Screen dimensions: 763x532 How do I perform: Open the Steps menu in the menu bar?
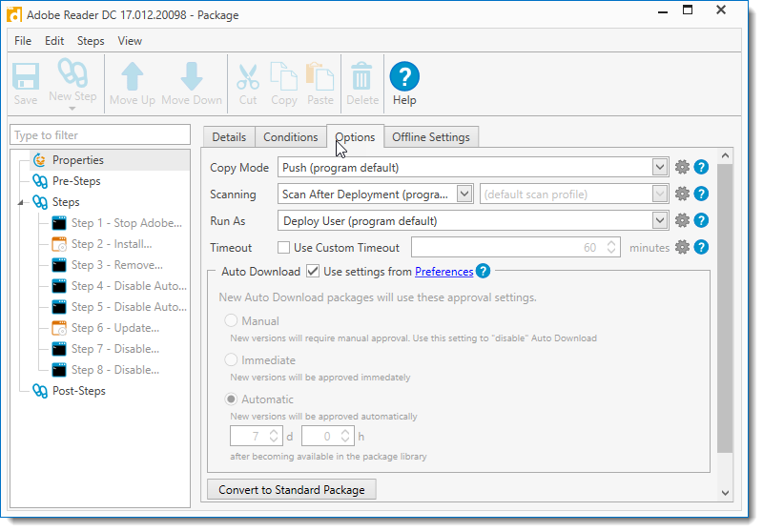(x=91, y=41)
